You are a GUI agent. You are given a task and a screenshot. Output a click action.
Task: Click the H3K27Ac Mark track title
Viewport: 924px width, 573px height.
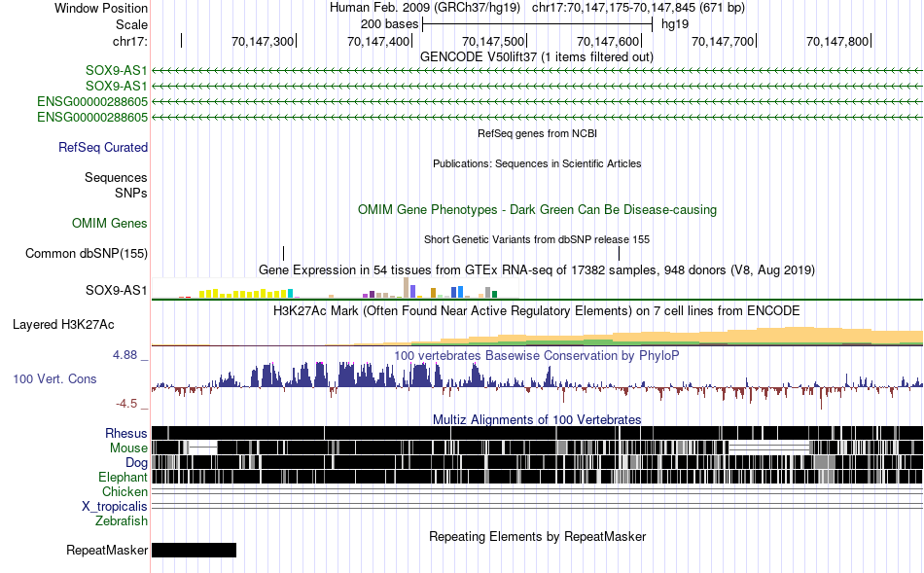click(x=537, y=310)
